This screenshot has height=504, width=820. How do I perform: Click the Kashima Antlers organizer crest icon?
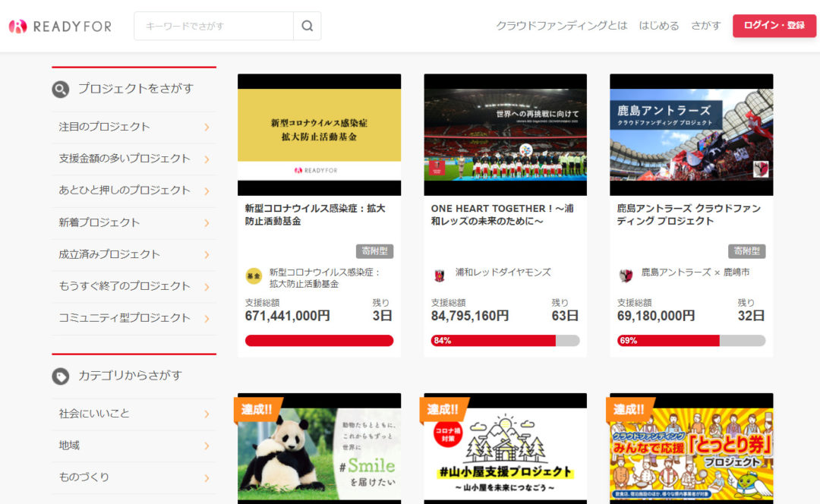click(x=626, y=275)
